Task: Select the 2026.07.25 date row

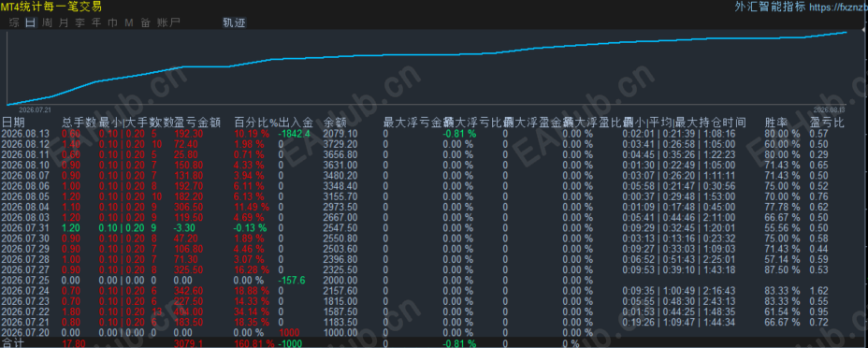Action: (25, 281)
